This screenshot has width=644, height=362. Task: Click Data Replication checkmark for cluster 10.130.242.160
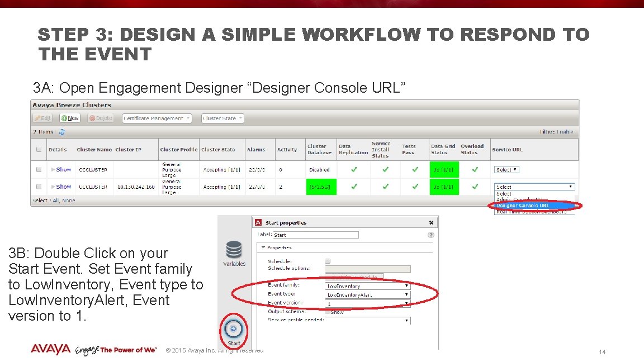point(354,187)
